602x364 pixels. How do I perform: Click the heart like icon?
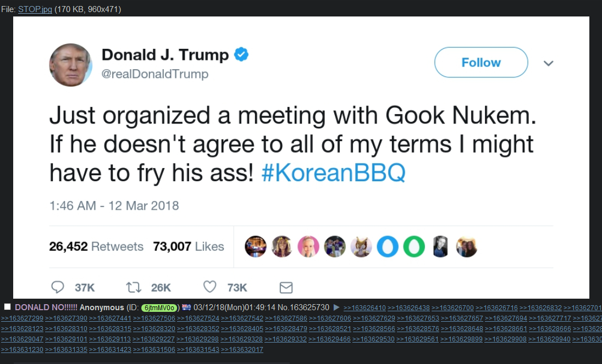pos(209,287)
